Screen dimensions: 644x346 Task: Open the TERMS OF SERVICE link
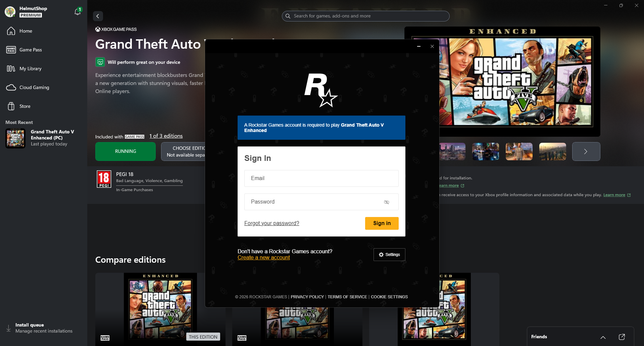[347, 297]
